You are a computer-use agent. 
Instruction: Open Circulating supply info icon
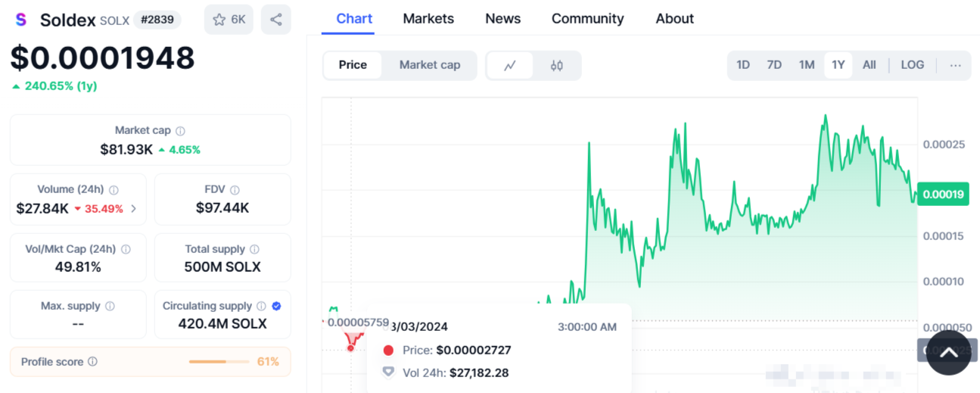(261, 307)
